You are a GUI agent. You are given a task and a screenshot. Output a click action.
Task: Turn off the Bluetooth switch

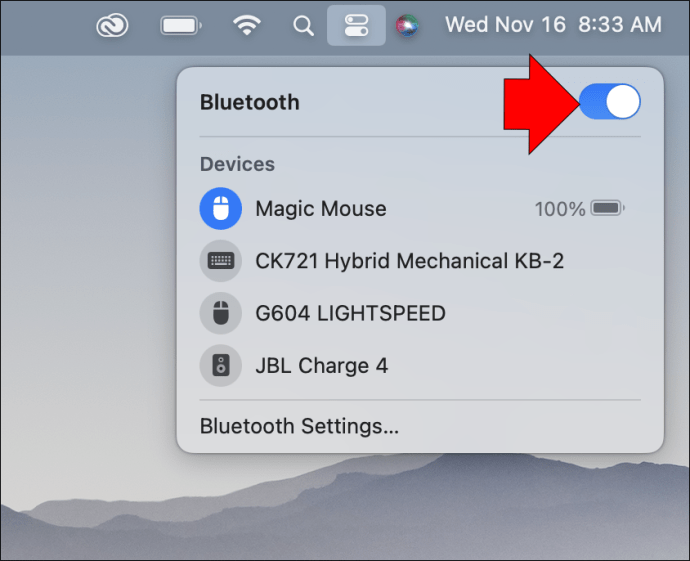click(609, 102)
